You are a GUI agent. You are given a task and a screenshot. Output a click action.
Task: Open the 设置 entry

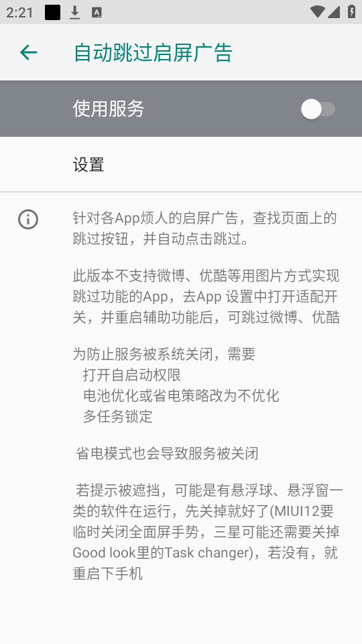181,164
